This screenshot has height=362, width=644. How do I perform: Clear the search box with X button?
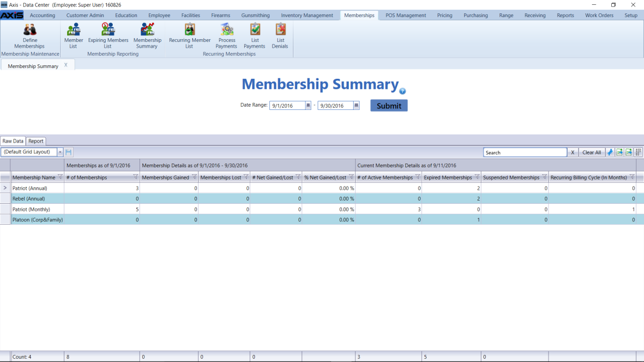tap(573, 152)
